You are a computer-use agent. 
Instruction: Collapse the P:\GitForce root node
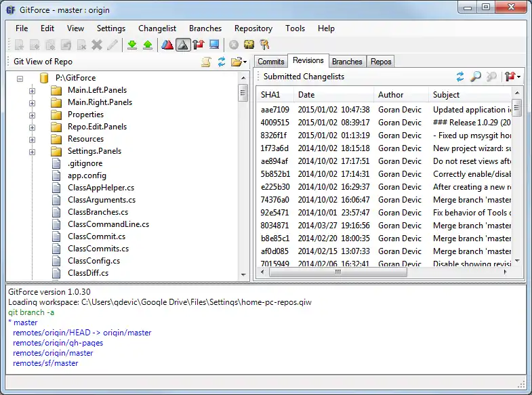coord(20,79)
